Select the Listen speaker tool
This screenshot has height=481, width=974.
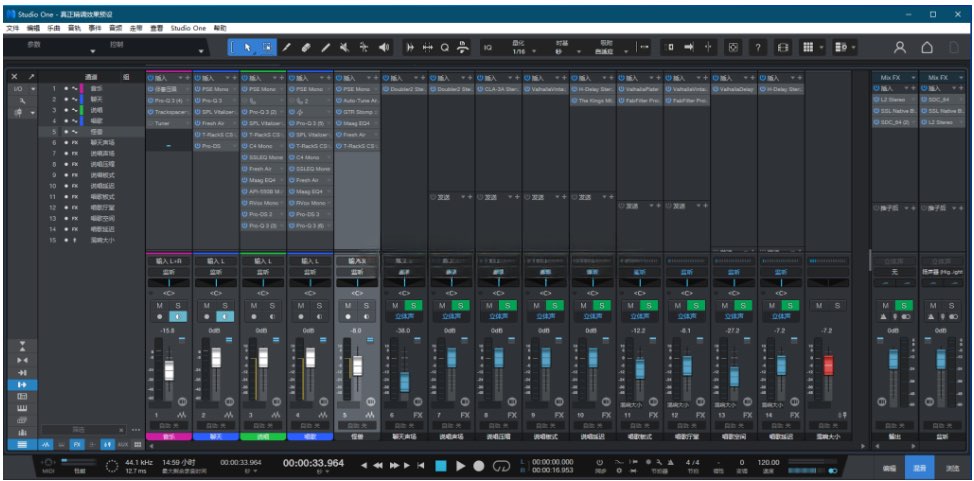[x=384, y=47]
